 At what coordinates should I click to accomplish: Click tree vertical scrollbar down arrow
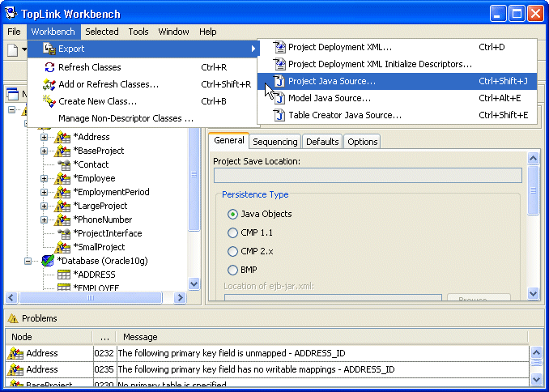click(x=194, y=283)
